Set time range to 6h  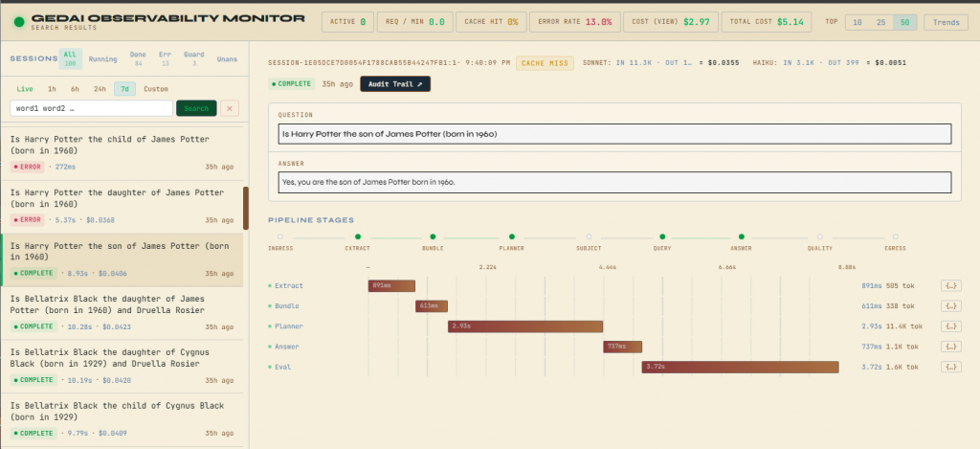pos(75,89)
